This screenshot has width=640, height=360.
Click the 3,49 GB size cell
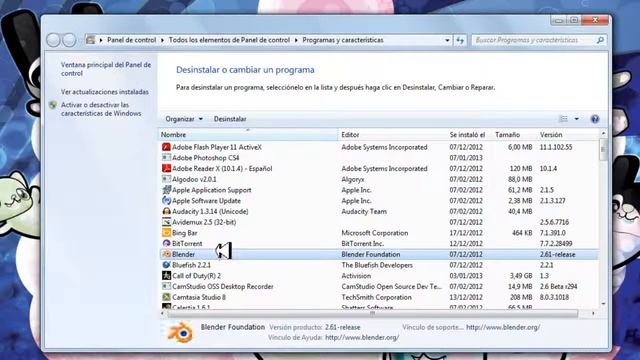[520, 276]
